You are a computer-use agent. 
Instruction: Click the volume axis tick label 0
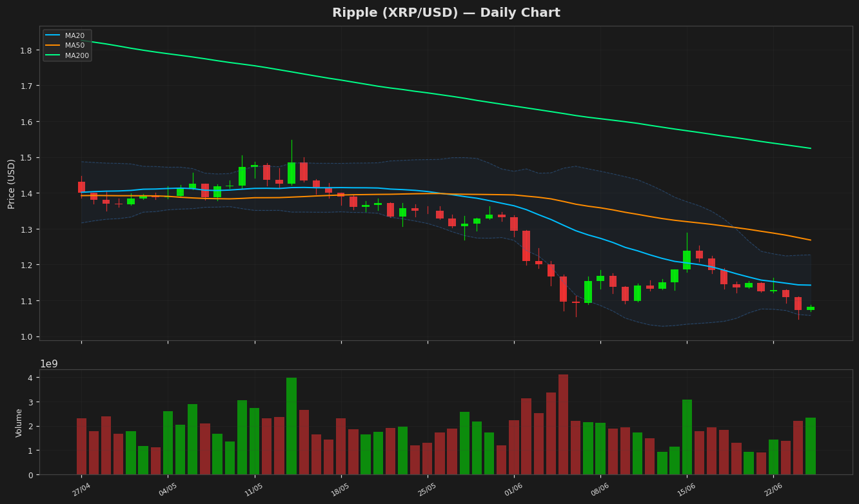(x=30, y=475)
